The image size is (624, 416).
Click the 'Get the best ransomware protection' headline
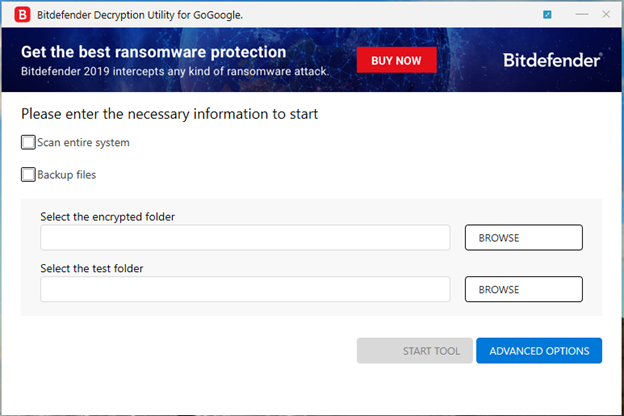coord(154,52)
